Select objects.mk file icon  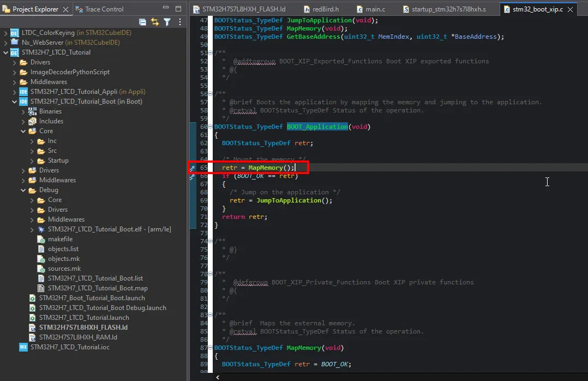(41, 259)
